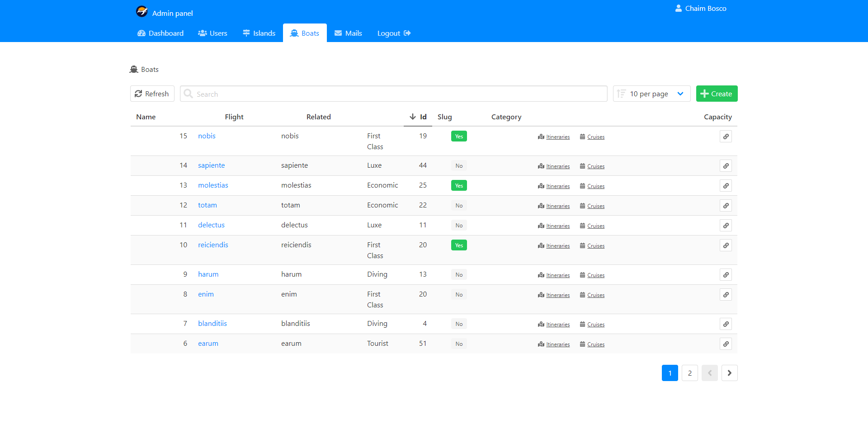Open the Itineraries icon in the nobis row

coord(541,137)
